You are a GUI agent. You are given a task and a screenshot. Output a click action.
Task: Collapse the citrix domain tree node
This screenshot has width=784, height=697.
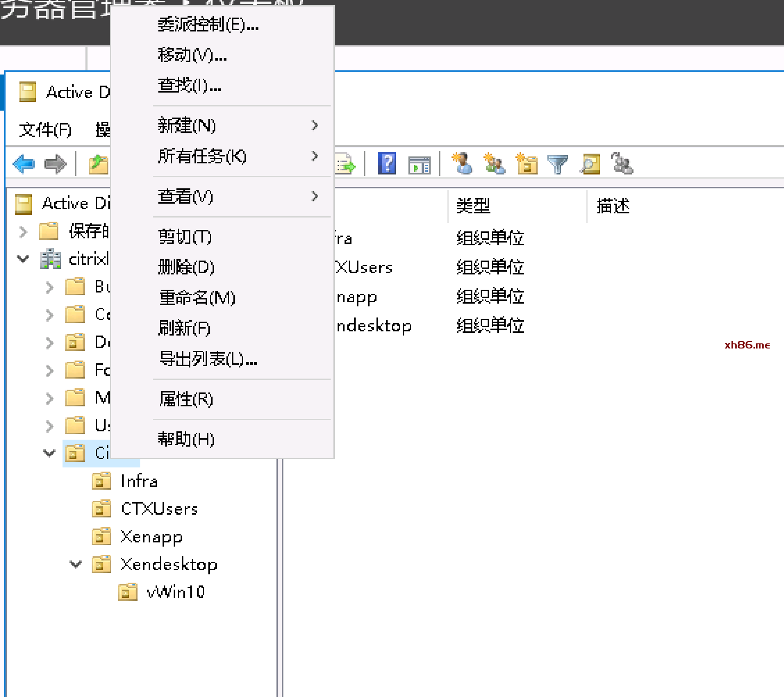(23, 259)
